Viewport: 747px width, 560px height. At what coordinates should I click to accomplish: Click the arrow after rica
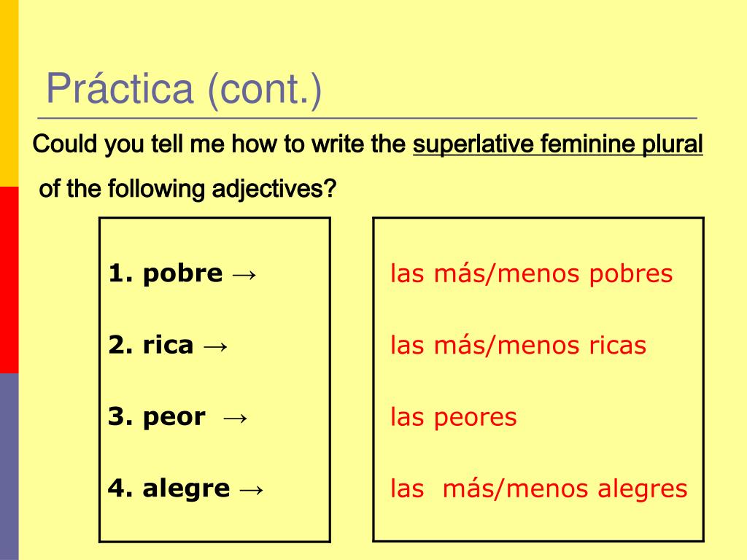pos(215,346)
